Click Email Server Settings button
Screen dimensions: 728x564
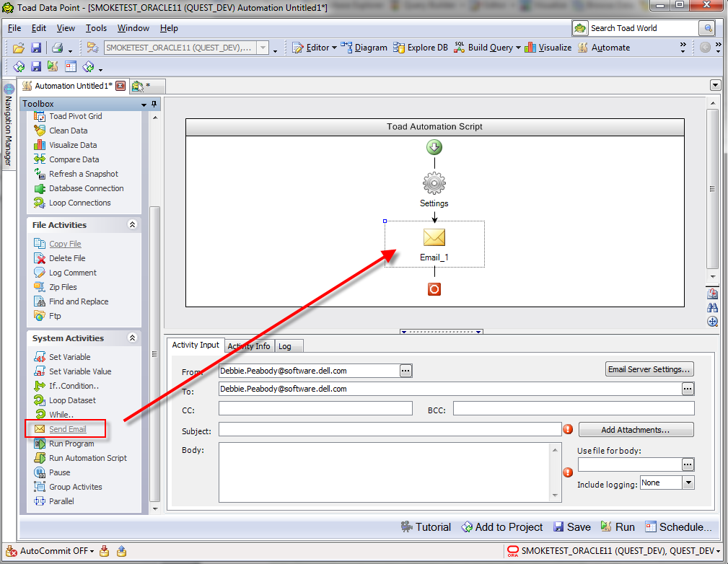point(649,369)
